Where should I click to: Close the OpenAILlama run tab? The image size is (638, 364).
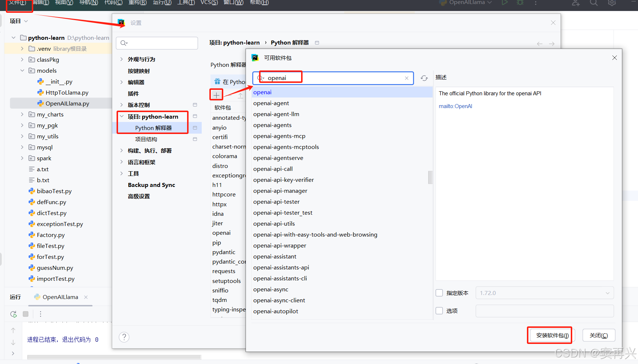point(86,297)
